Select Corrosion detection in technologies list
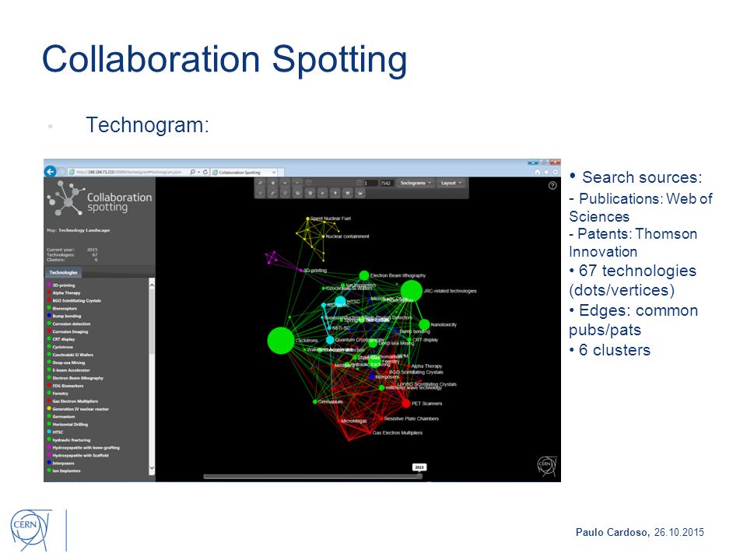747x560 pixels. pyautogui.click(x=68, y=324)
